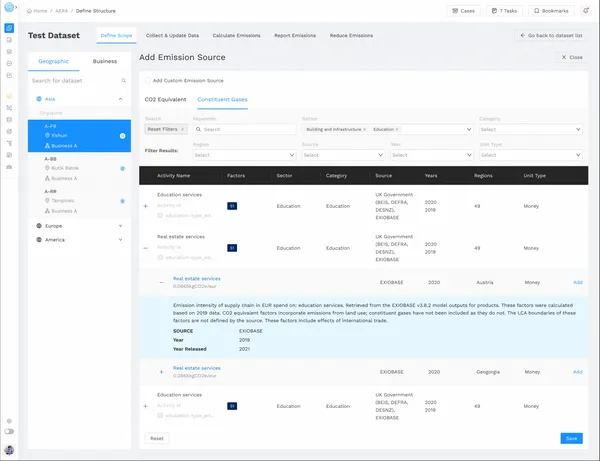The height and width of the screenshot is (461, 600).
Task: Remove the Building and Infrastructure filter chip
Action: [x=365, y=129]
